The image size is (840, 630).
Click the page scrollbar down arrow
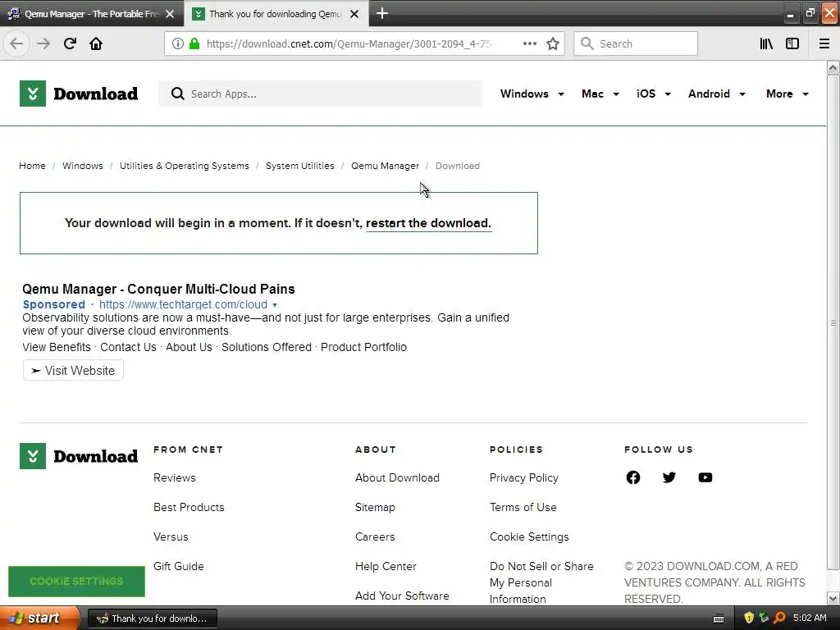coord(833,598)
